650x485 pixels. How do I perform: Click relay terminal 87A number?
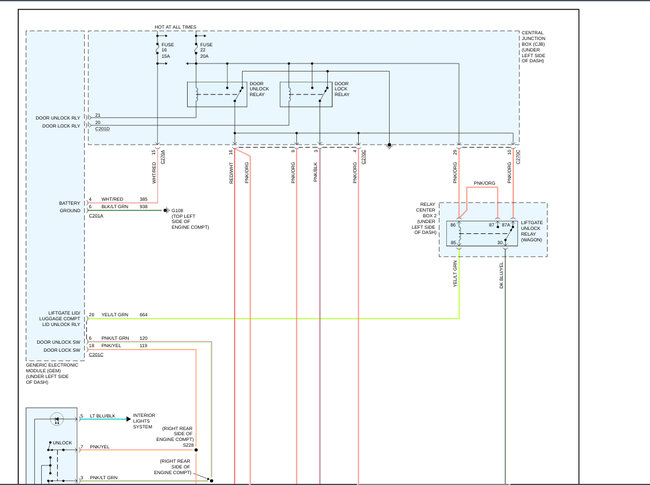506,225
